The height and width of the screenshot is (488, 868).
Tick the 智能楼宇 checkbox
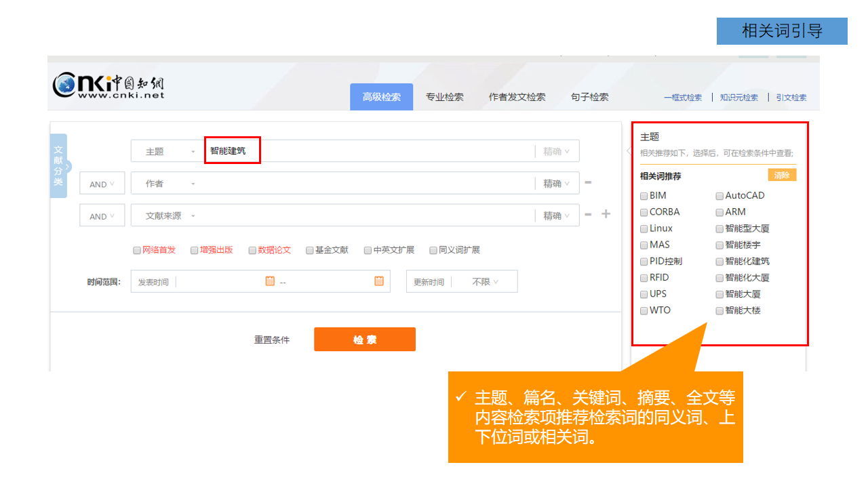(x=719, y=245)
